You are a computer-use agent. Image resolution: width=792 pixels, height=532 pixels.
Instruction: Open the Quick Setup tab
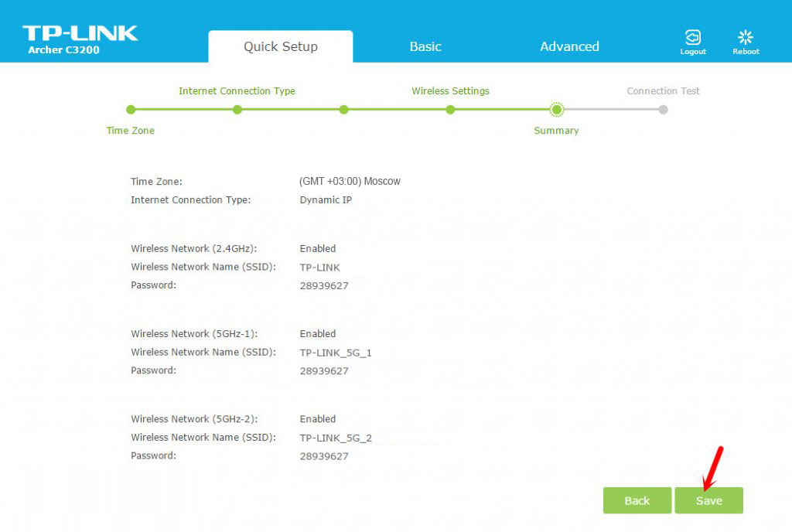point(280,46)
